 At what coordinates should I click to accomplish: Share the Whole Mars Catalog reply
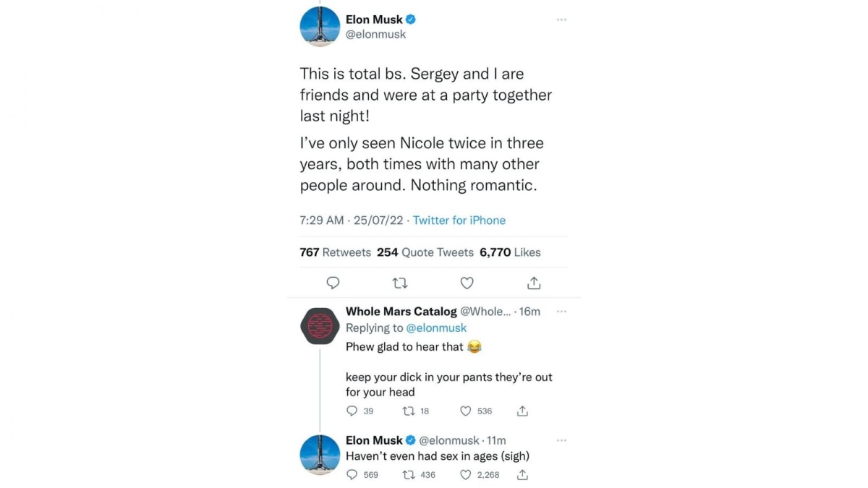point(522,411)
